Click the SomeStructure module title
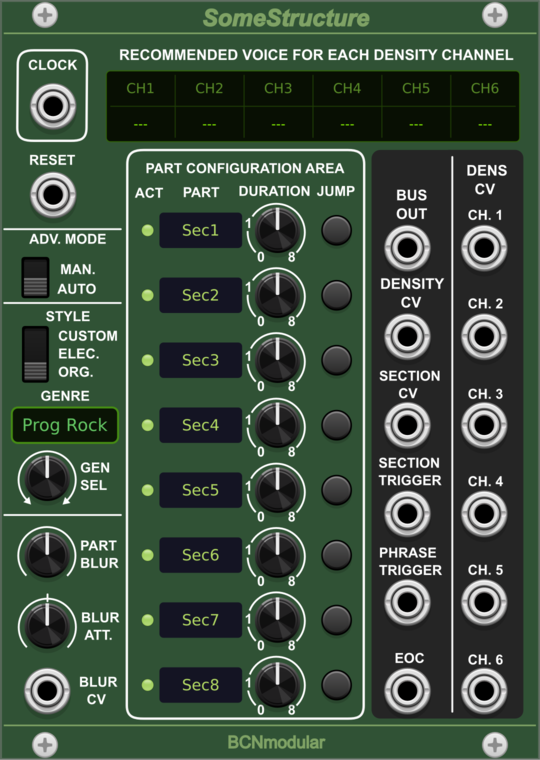Image resolution: width=540 pixels, height=760 pixels. (286, 18)
